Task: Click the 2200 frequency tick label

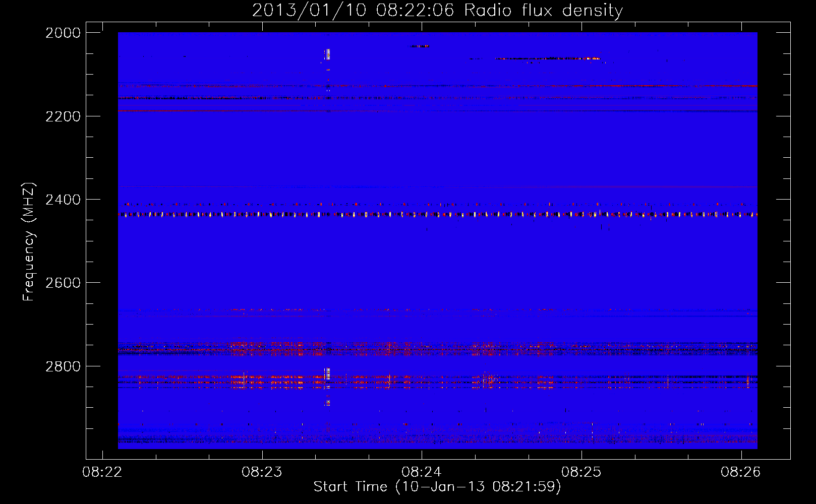Action: click(x=63, y=116)
